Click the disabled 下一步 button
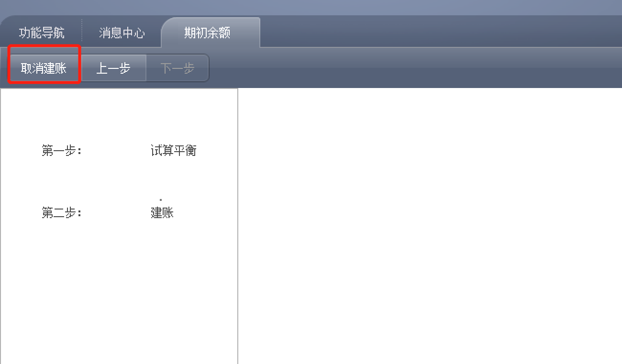Screen dimensions: 622x364 click(x=178, y=68)
